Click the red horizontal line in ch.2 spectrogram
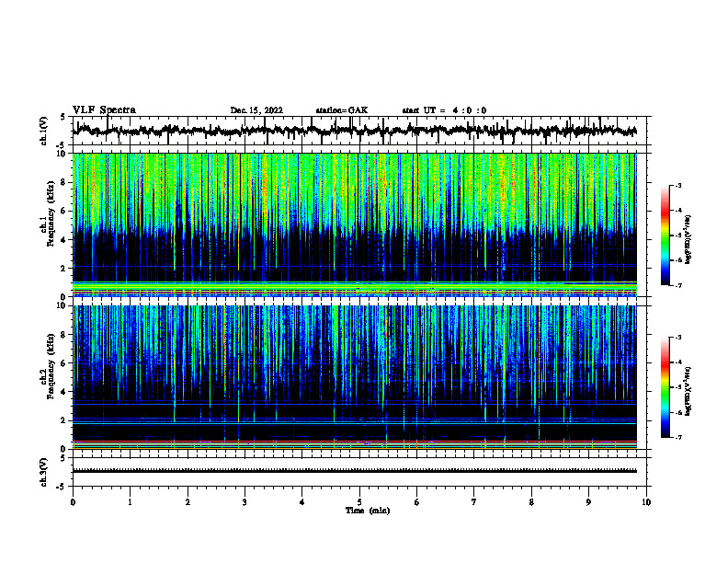This screenshot has width=728, height=563. pos(354,442)
